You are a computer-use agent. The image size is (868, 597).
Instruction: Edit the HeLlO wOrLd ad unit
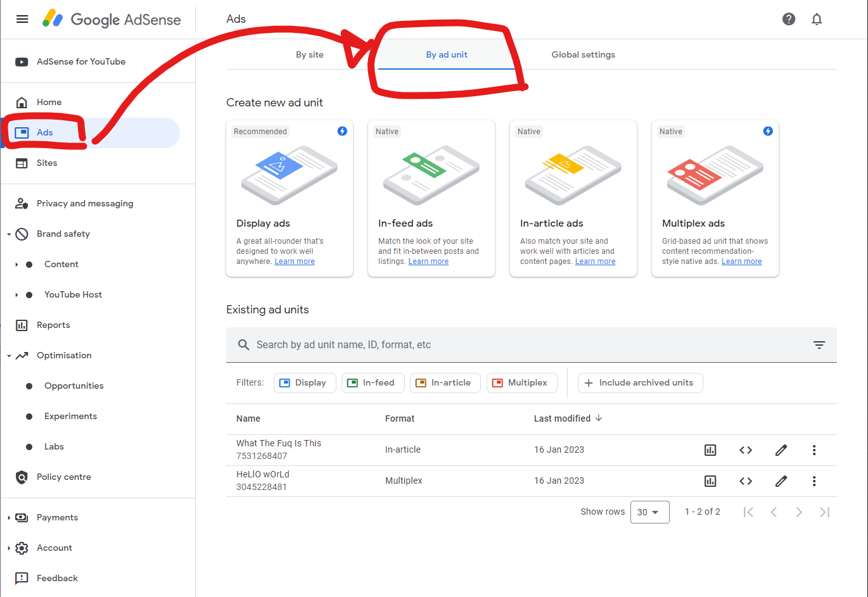click(781, 481)
